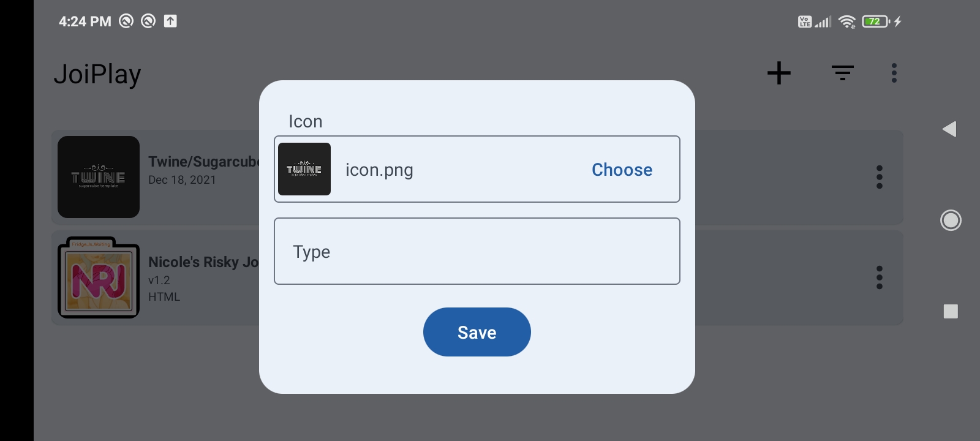Open the filter and sort icon
980x441 pixels.
tap(843, 73)
